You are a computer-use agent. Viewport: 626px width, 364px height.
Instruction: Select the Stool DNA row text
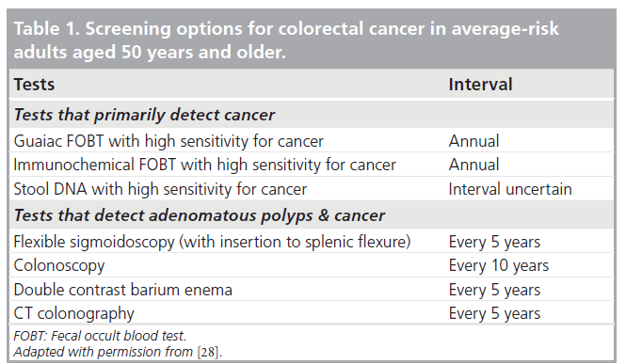coord(160,189)
